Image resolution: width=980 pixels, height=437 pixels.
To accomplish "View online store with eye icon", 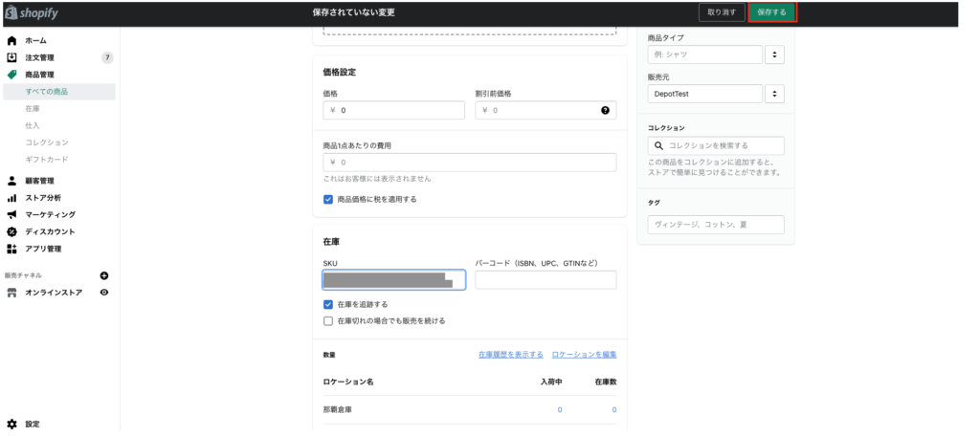I will click(x=104, y=293).
